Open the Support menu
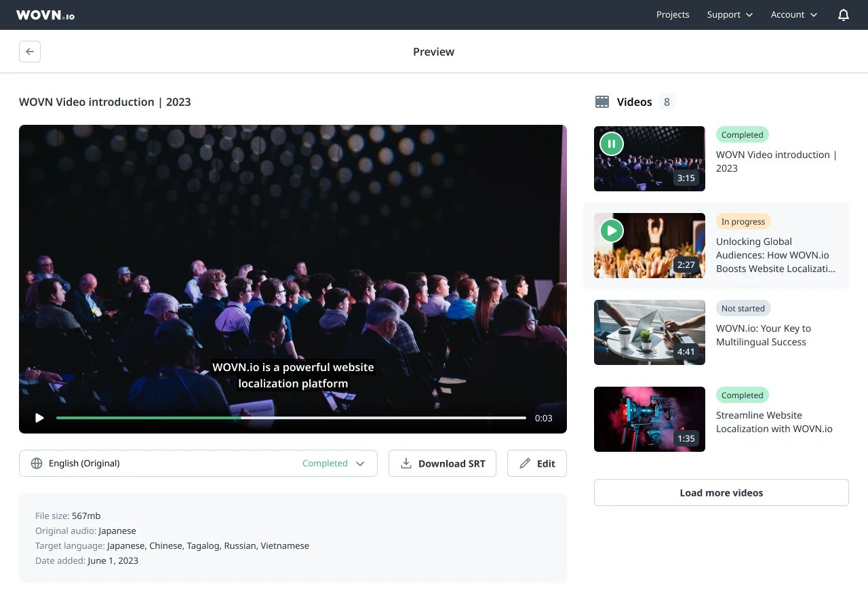The image size is (868, 597). tap(730, 15)
